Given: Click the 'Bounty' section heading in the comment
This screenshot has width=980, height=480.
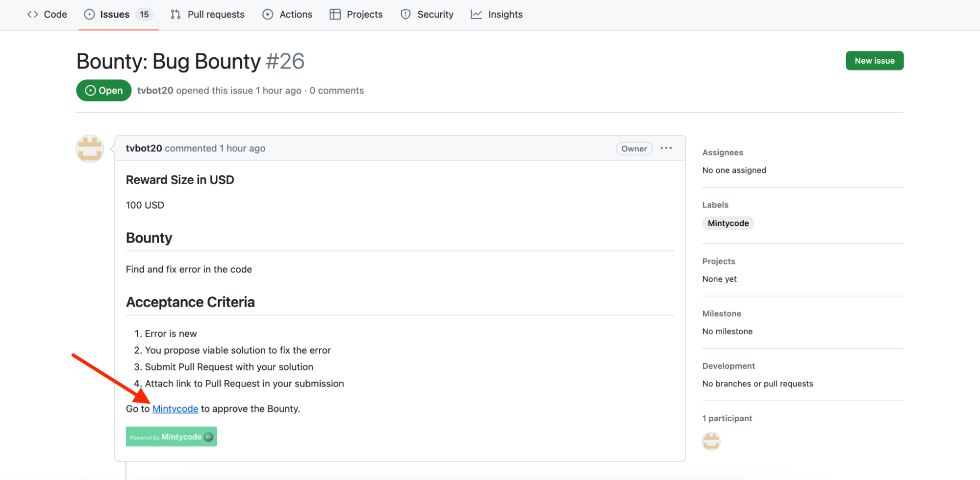Looking at the screenshot, I should pos(149,238).
